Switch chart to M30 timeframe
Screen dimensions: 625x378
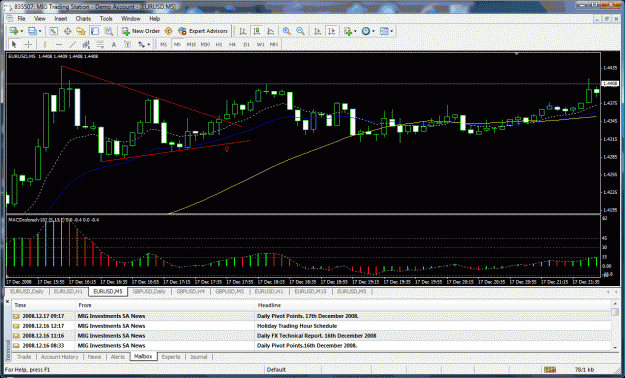tap(205, 44)
